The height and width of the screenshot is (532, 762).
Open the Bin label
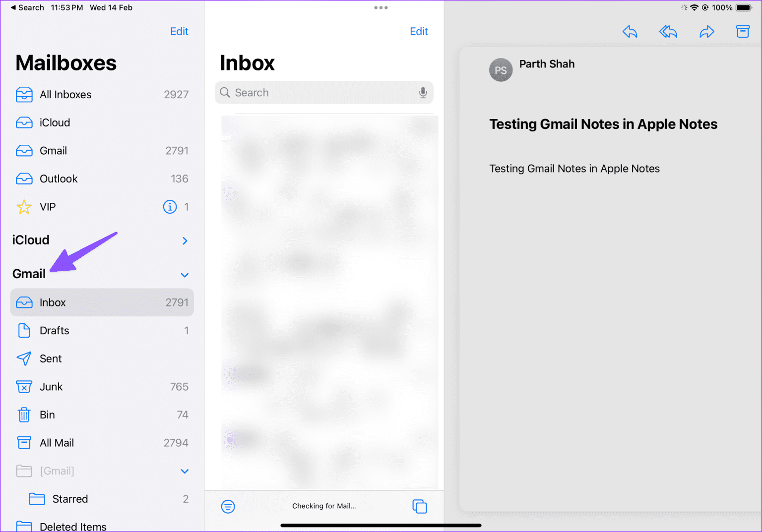(47, 414)
